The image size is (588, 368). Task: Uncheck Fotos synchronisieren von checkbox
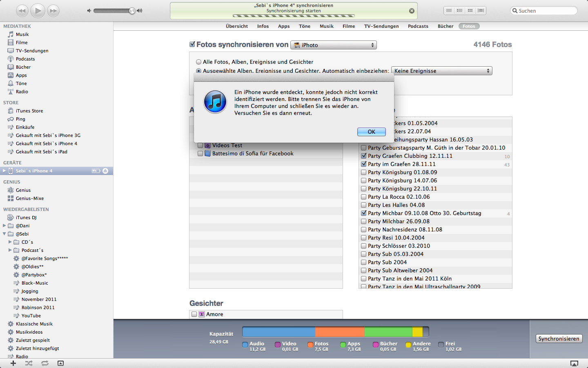(192, 45)
